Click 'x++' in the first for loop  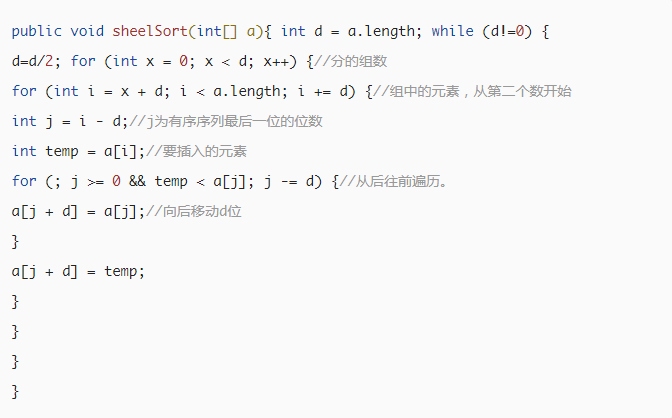click(x=276, y=61)
